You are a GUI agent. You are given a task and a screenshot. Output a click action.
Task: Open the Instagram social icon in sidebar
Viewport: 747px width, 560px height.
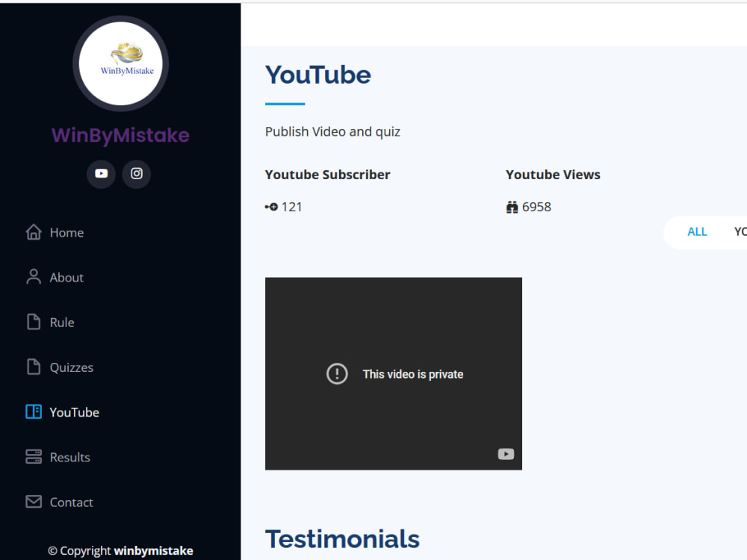coord(137,174)
